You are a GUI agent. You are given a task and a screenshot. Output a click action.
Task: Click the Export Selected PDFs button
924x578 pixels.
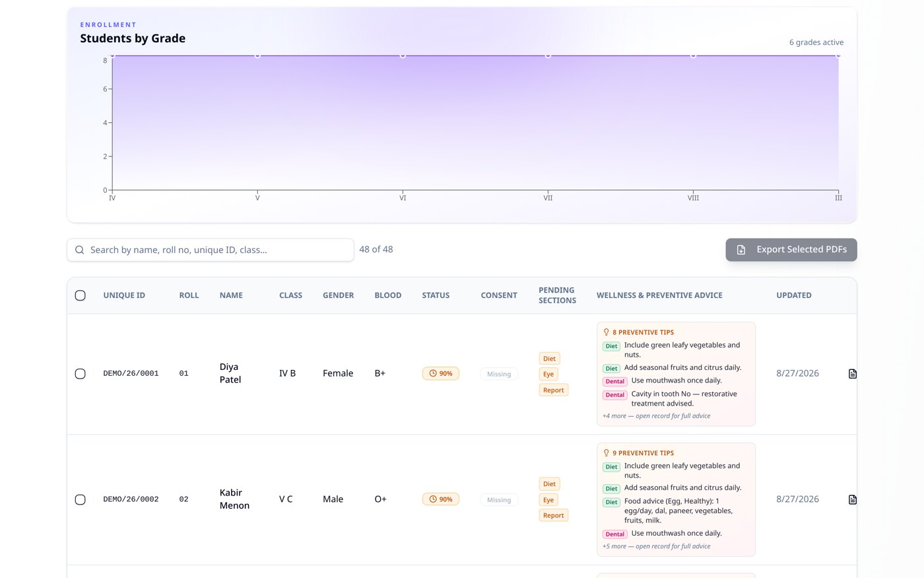pos(791,250)
